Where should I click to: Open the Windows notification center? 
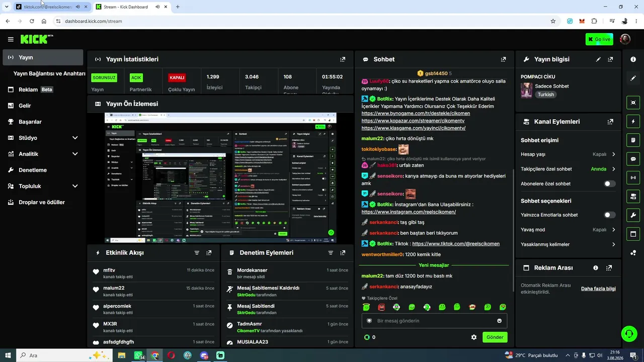633,355
